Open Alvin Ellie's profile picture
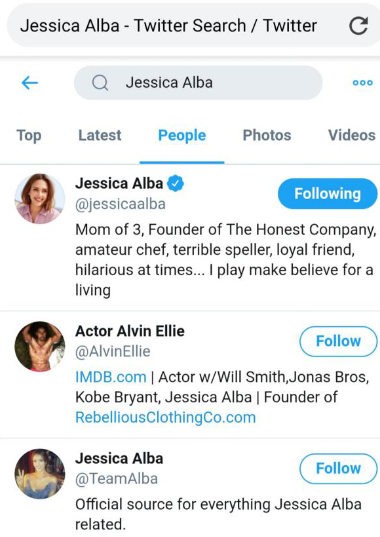 pyautogui.click(x=40, y=346)
